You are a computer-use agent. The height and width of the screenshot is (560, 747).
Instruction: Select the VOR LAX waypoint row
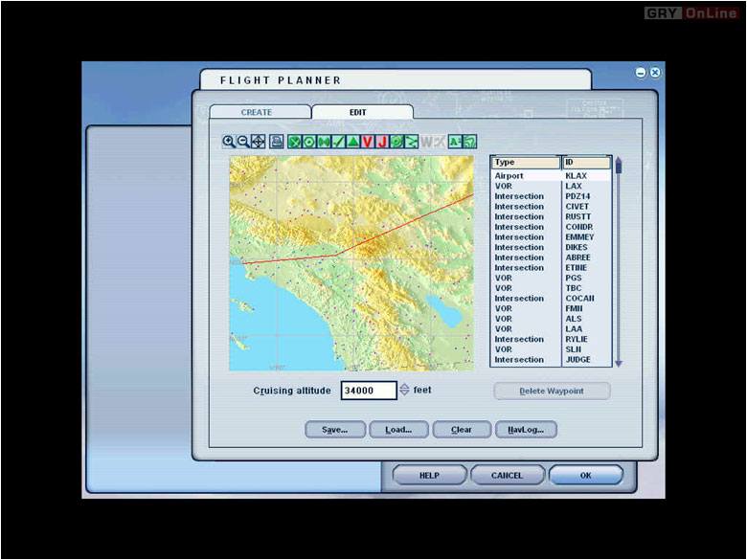tap(552, 187)
